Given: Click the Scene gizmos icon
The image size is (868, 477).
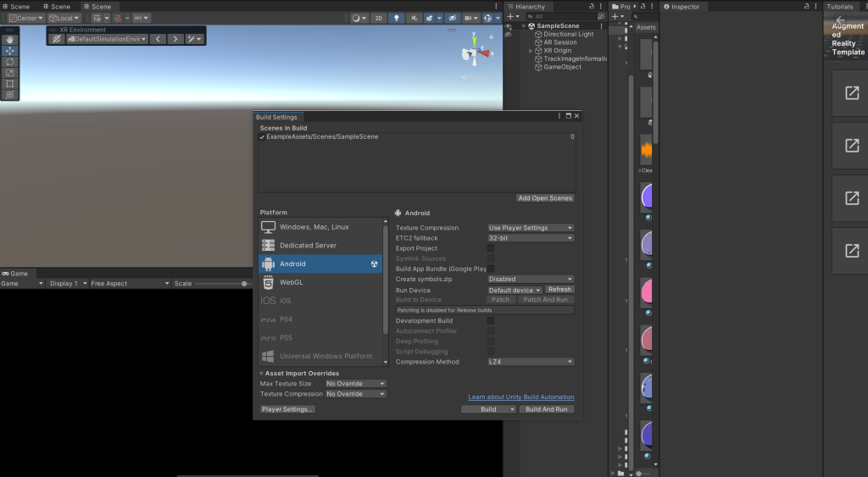Looking at the screenshot, I should 487,19.
